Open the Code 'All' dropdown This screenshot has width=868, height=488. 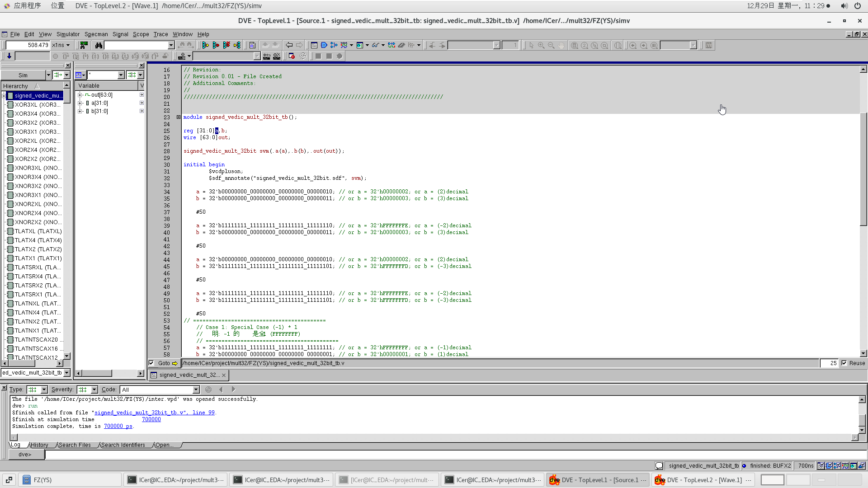196,389
